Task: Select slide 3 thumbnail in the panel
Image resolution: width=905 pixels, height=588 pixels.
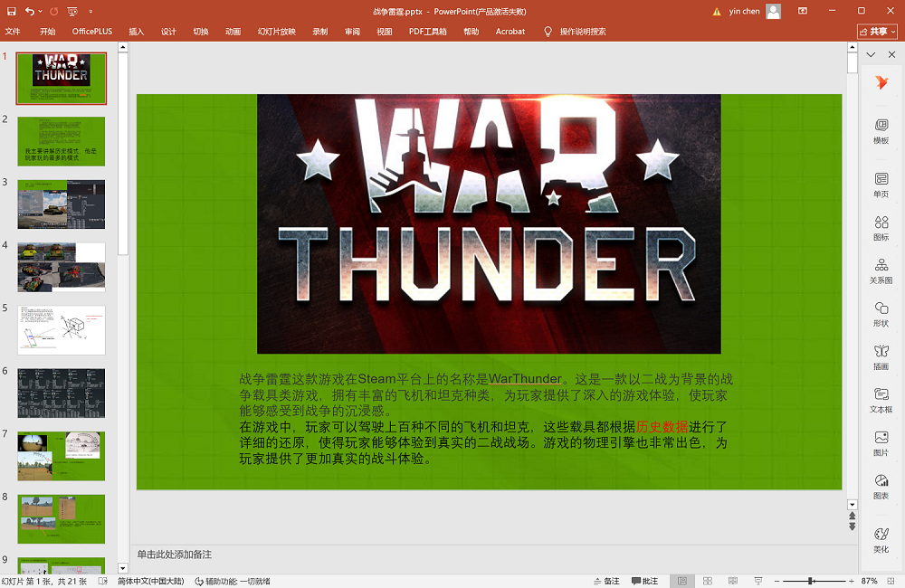Action: tap(62, 204)
